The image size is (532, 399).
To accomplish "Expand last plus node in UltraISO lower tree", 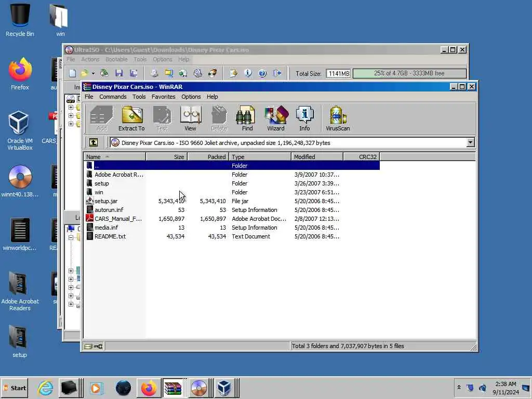I will tap(71, 304).
